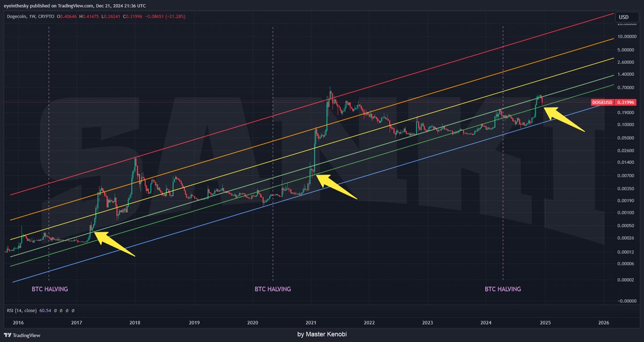The height and width of the screenshot is (342, 644).
Task: Click the 2016 label on time axis
Action: click(x=18, y=323)
